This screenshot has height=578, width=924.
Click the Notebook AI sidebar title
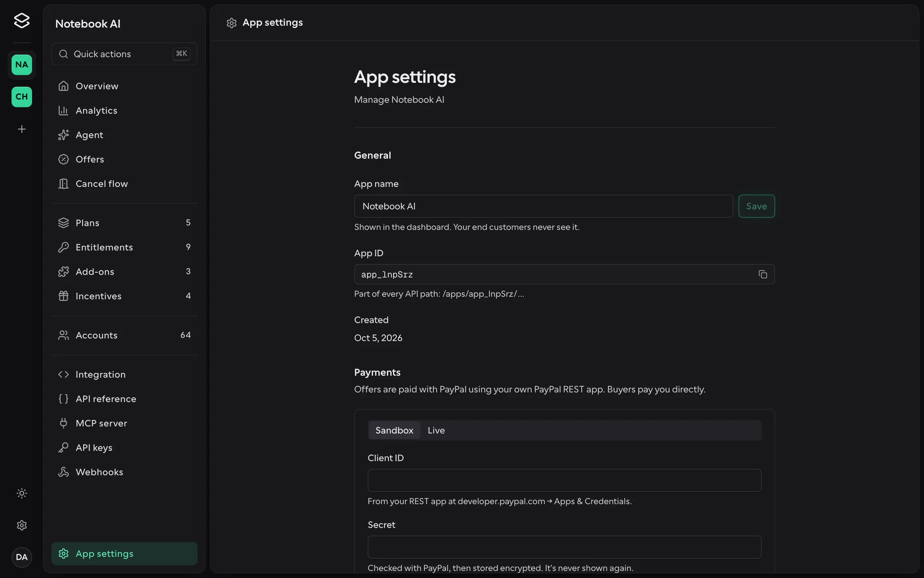click(88, 24)
